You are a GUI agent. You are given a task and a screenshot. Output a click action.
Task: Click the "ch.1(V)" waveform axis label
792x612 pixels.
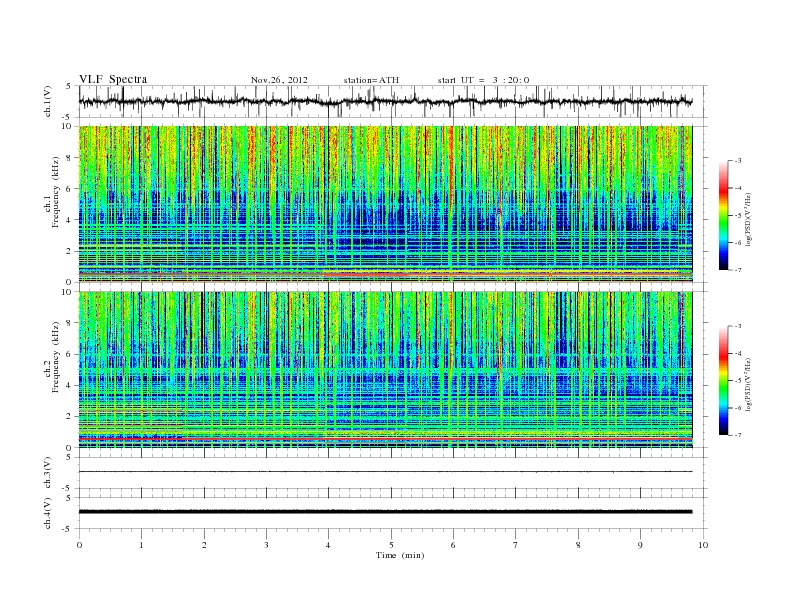[x=48, y=101]
